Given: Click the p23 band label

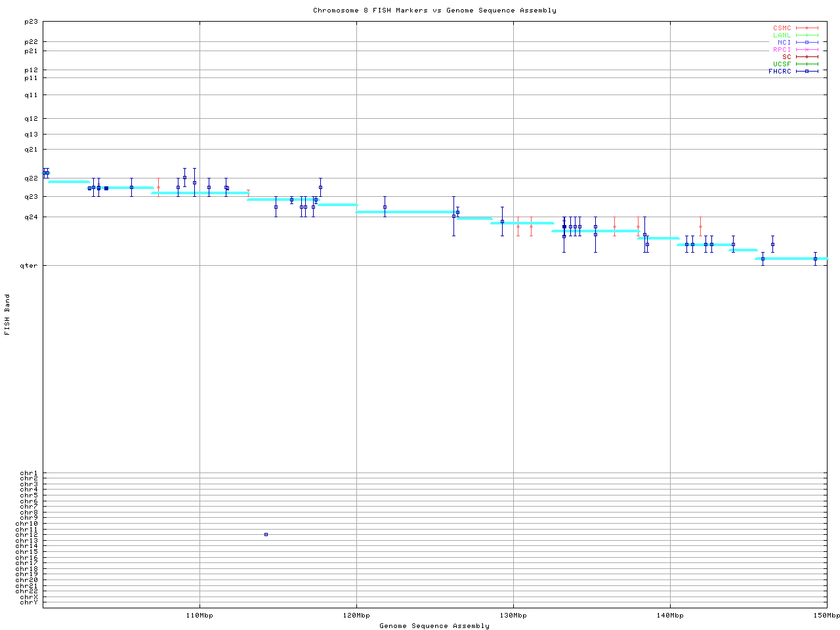Looking at the screenshot, I should (x=31, y=22).
